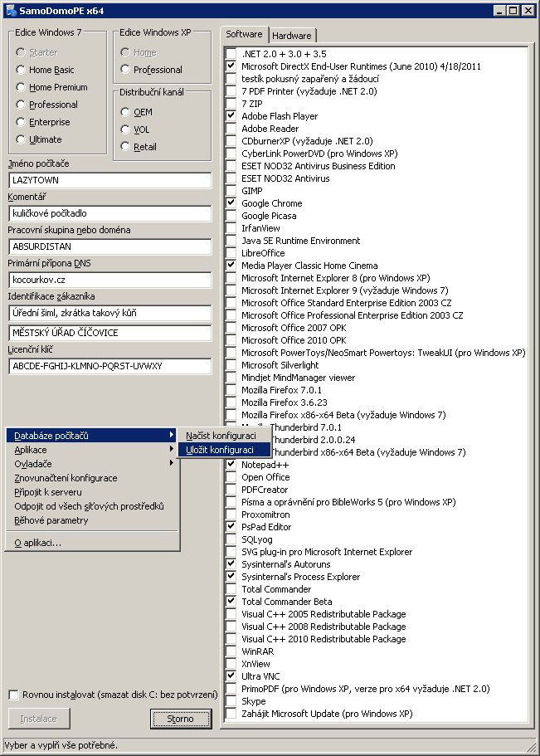Choose Připojit k serveru
Viewport: 540px width, 756px height.
coord(92,492)
